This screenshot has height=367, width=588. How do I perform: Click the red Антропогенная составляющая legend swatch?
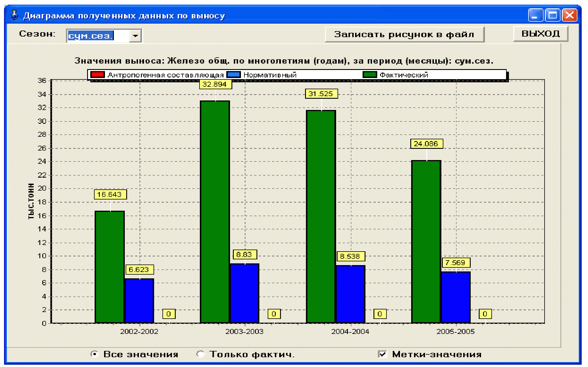point(97,75)
